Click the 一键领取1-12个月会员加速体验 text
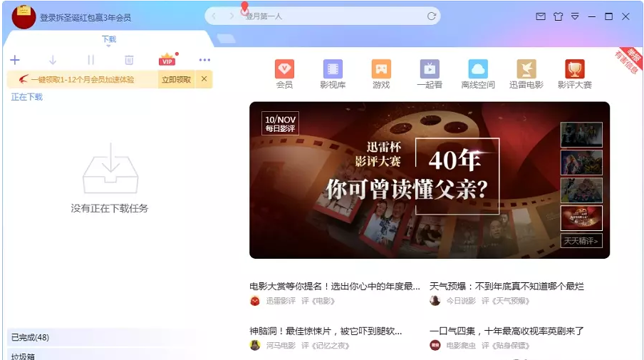The height and width of the screenshot is (360, 644). click(x=83, y=79)
